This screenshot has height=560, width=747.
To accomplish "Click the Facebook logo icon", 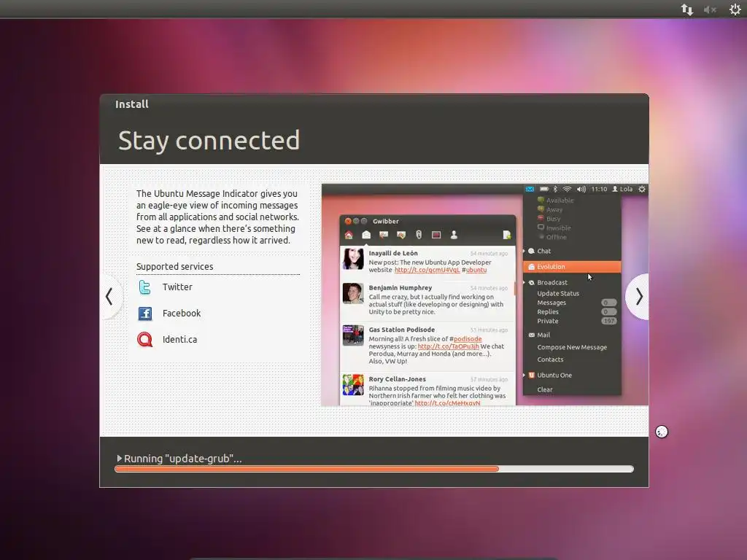I will coord(145,314).
